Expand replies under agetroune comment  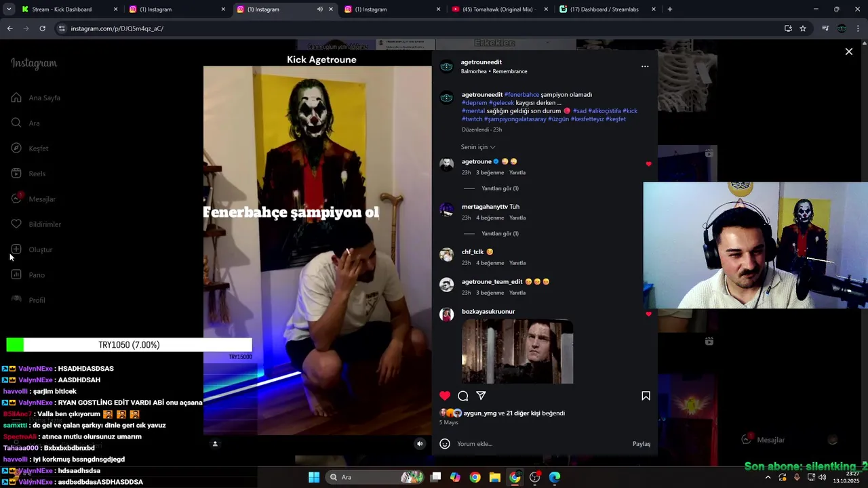[500, 188]
